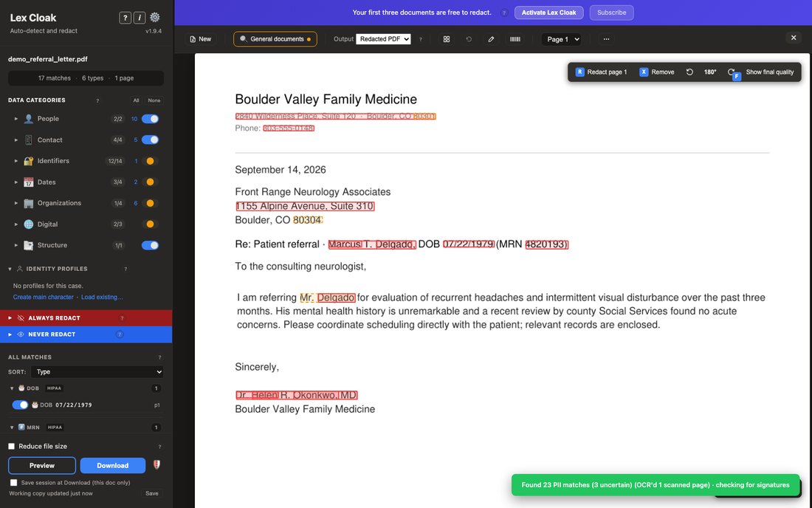Select the pencil edit tool
812x508 pixels.
pos(491,39)
